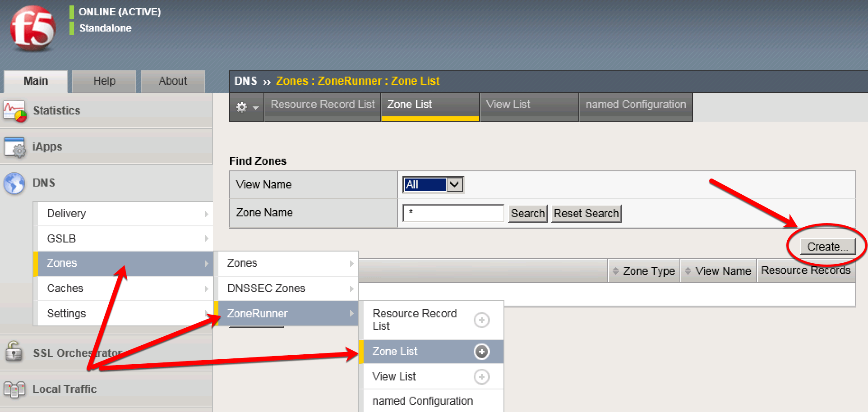The height and width of the screenshot is (412, 868).
Task: Open the iApps section icon
Action: click(x=15, y=146)
